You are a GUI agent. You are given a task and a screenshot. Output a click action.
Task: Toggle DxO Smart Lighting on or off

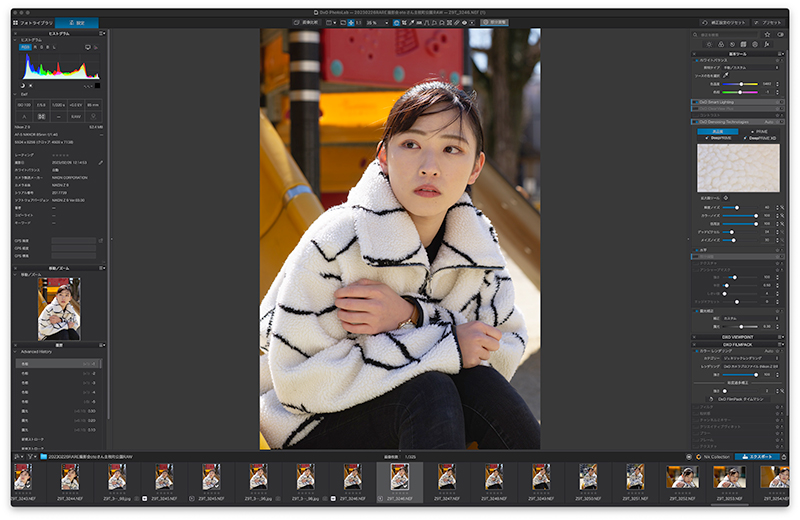coord(695,102)
